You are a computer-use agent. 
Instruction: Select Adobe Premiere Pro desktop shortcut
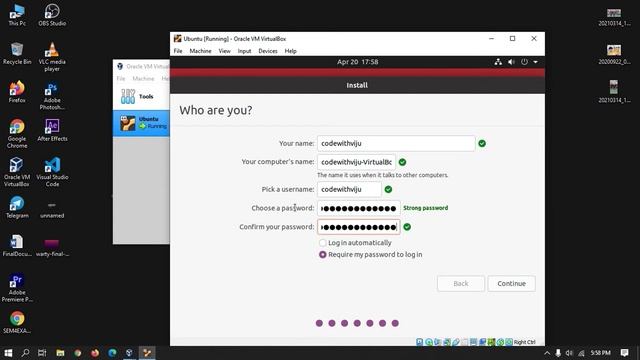click(17, 288)
